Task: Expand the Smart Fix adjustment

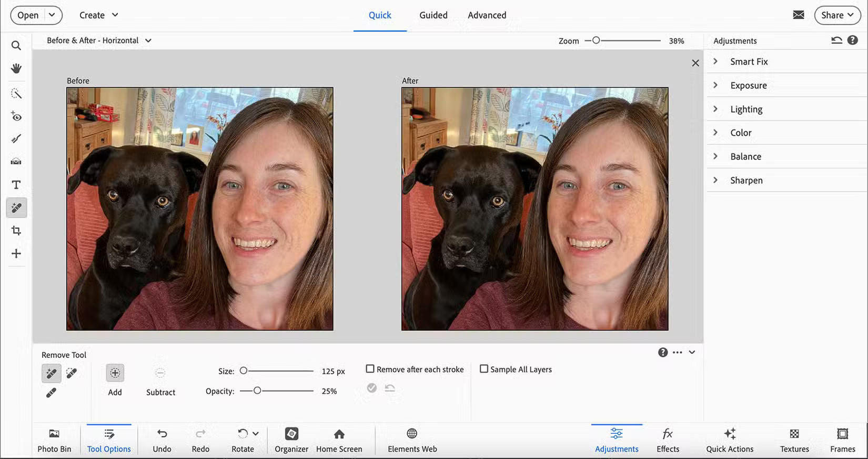Action: tap(749, 62)
